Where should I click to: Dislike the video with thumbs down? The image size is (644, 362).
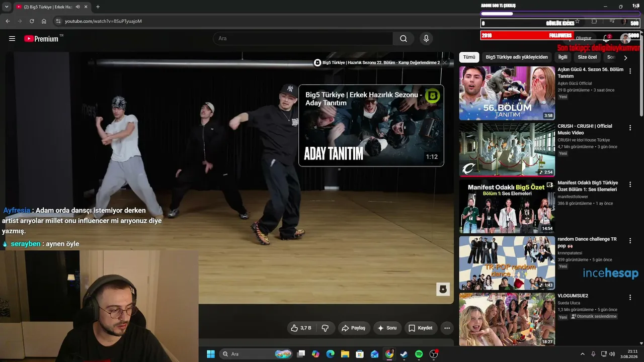click(x=325, y=328)
